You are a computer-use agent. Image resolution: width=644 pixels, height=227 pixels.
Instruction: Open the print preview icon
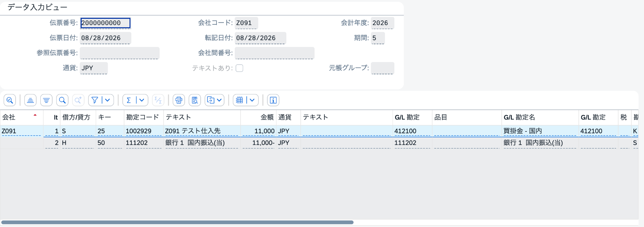195,100
